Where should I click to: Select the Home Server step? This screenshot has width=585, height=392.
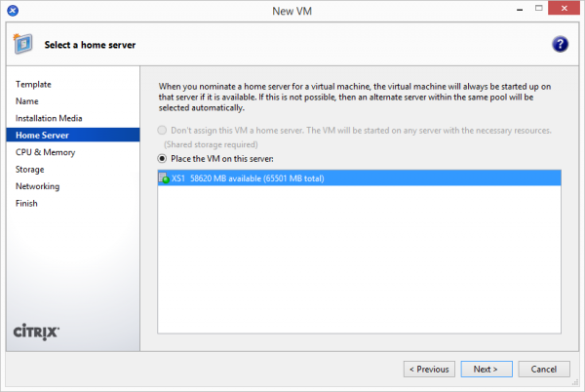[x=42, y=136]
